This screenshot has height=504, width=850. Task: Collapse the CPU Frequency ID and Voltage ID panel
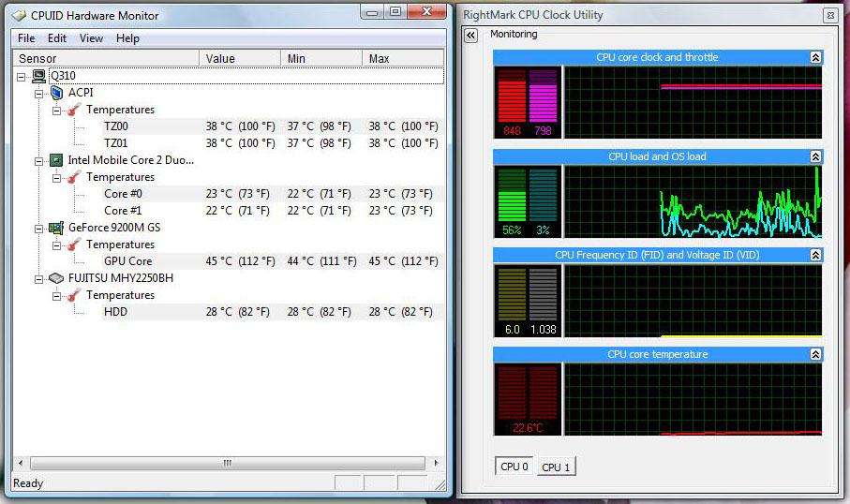[x=815, y=255]
